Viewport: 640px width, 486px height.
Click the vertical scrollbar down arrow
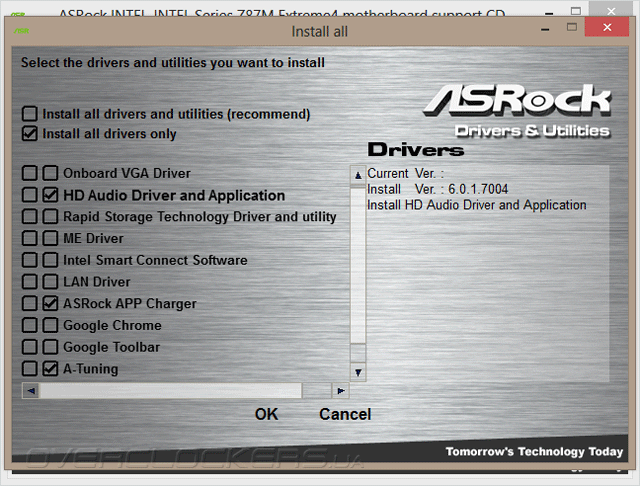tap(358, 372)
